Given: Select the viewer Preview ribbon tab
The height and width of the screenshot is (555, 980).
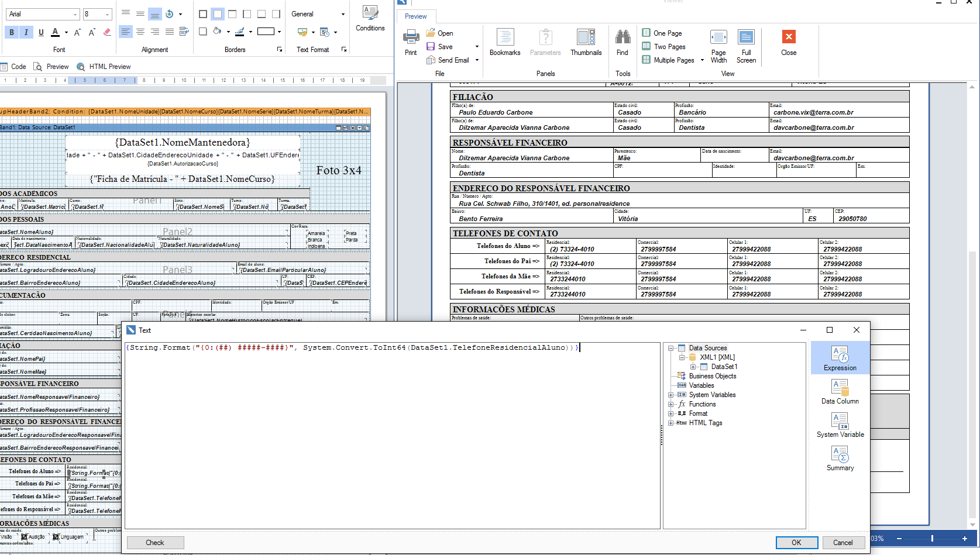Looking at the screenshot, I should [x=416, y=16].
